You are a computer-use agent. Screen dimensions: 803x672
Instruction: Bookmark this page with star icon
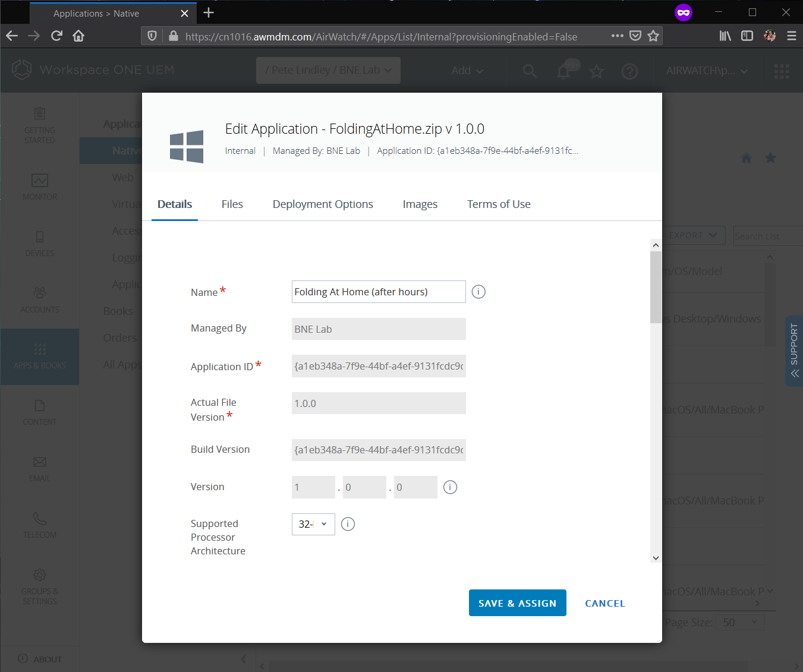click(653, 36)
